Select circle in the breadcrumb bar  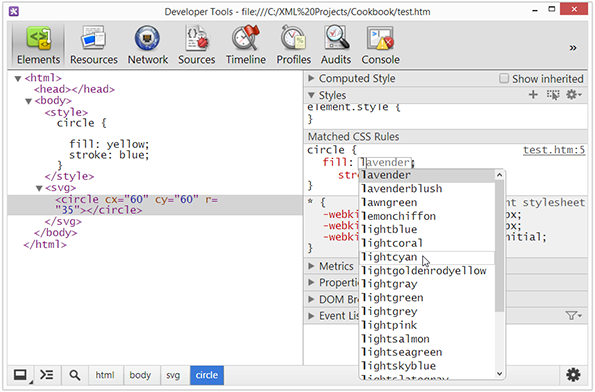(207, 375)
